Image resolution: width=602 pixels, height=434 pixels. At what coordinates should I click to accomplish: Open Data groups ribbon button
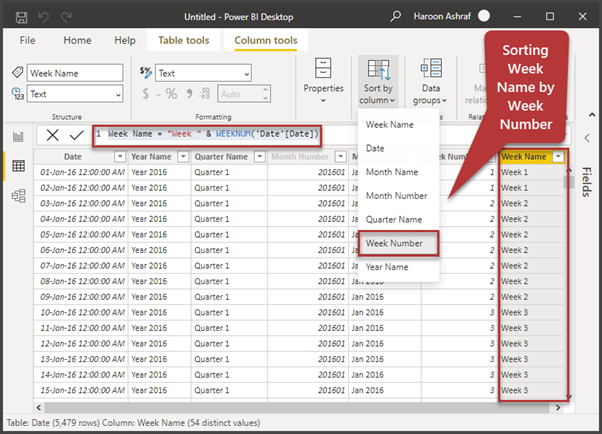pyautogui.click(x=430, y=82)
